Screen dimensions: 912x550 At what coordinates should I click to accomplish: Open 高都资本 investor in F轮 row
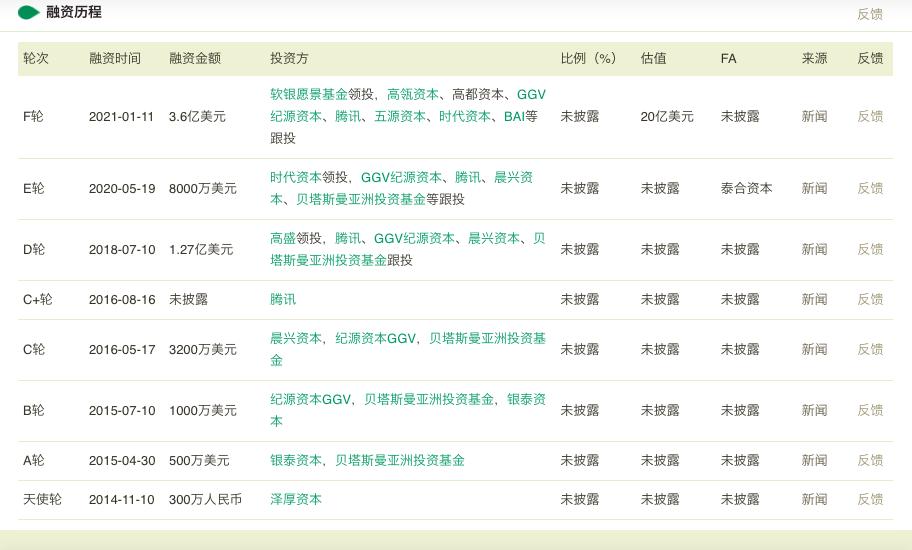478,94
